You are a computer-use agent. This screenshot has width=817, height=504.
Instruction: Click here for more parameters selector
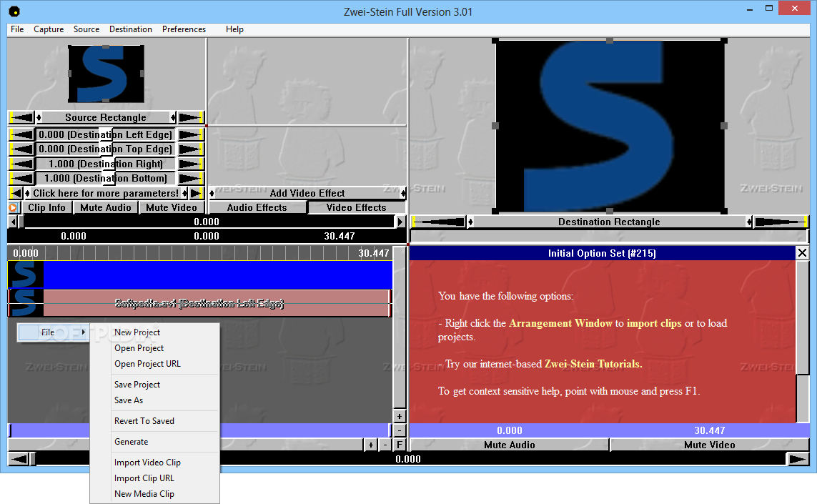[x=106, y=193]
